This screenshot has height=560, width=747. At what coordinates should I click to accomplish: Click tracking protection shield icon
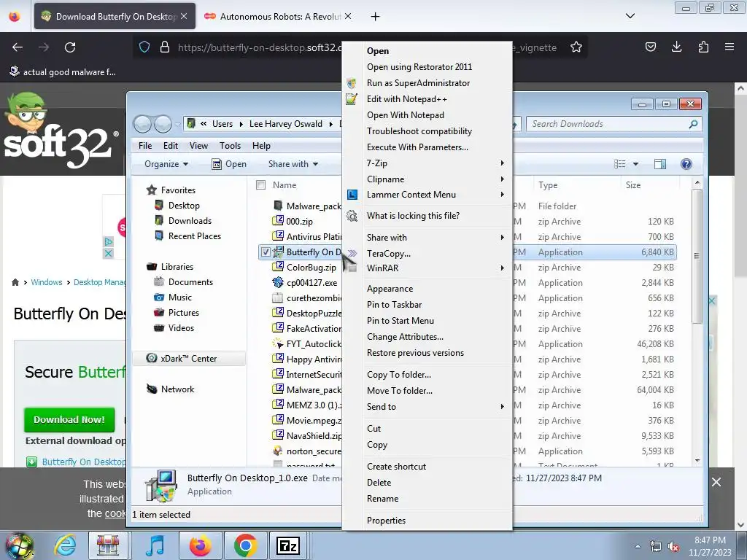tap(144, 47)
